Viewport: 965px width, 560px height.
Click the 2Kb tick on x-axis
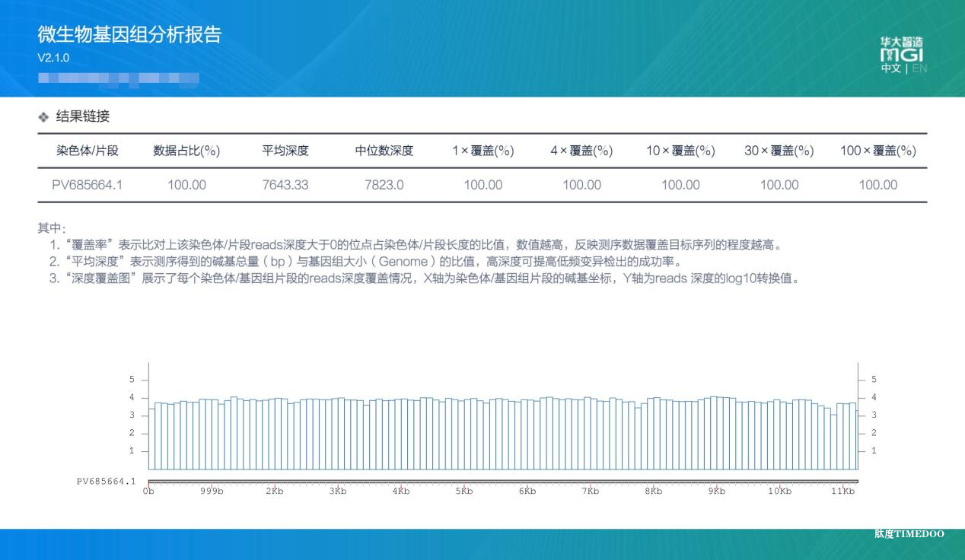[x=275, y=492]
